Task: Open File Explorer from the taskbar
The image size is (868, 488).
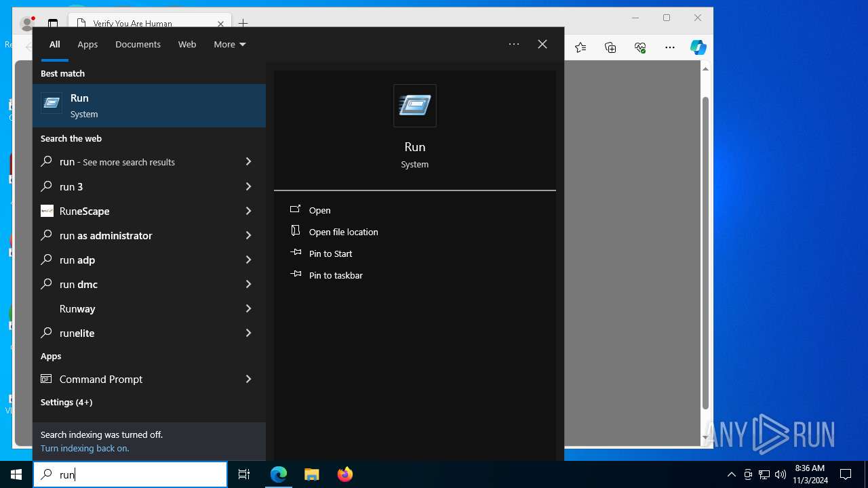Action: click(312, 474)
